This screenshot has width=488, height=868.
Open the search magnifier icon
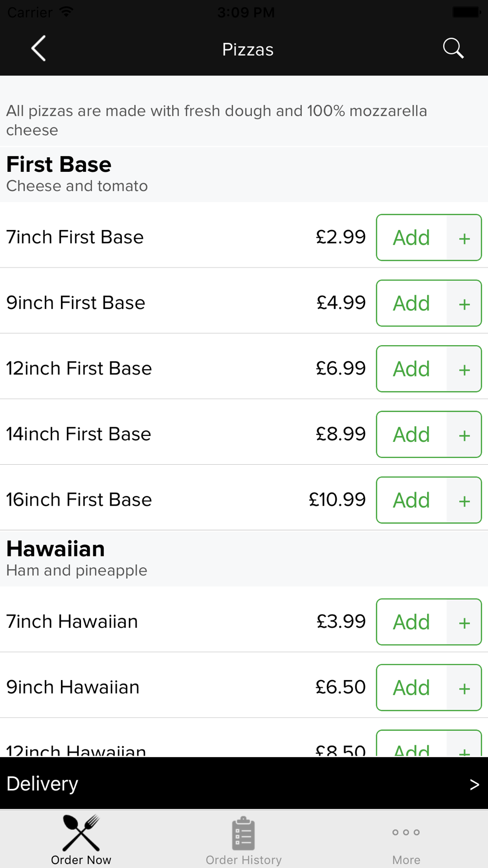click(453, 48)
